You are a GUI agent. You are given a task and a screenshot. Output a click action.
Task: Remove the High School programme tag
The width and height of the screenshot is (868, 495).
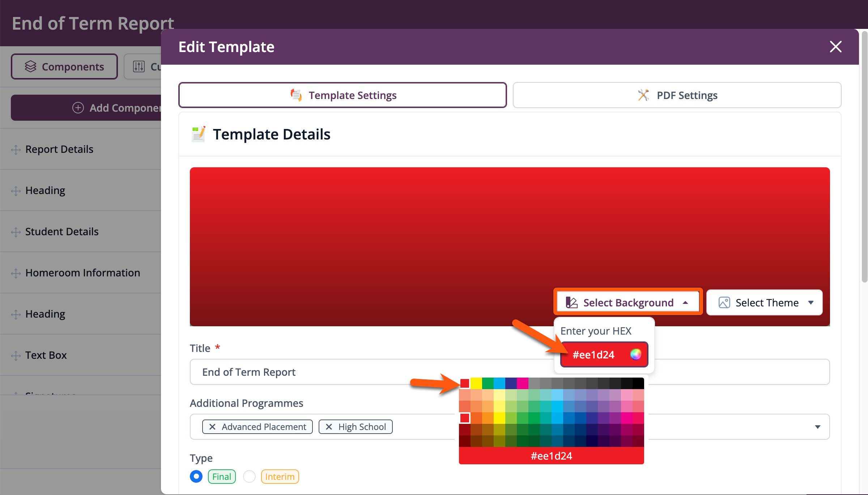329,427
